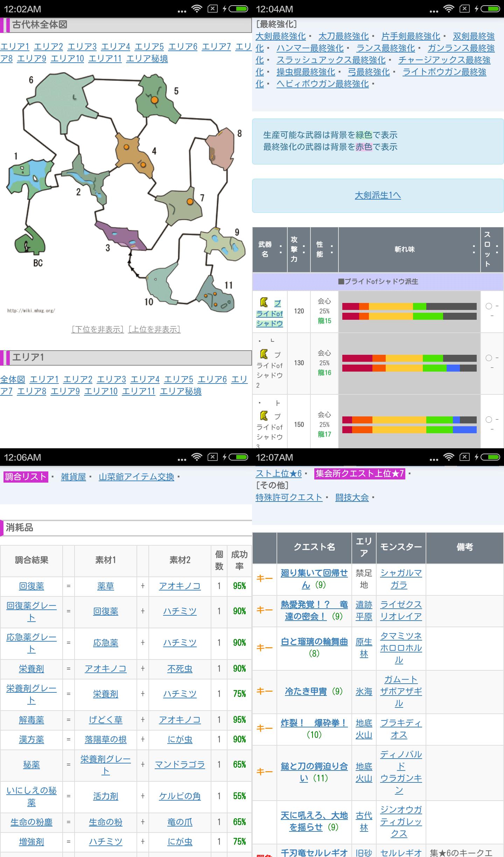This screenshot has height=857, width=504.
Task: Open 特殊許可クエスト link
Action: click(x=289, y=497)
